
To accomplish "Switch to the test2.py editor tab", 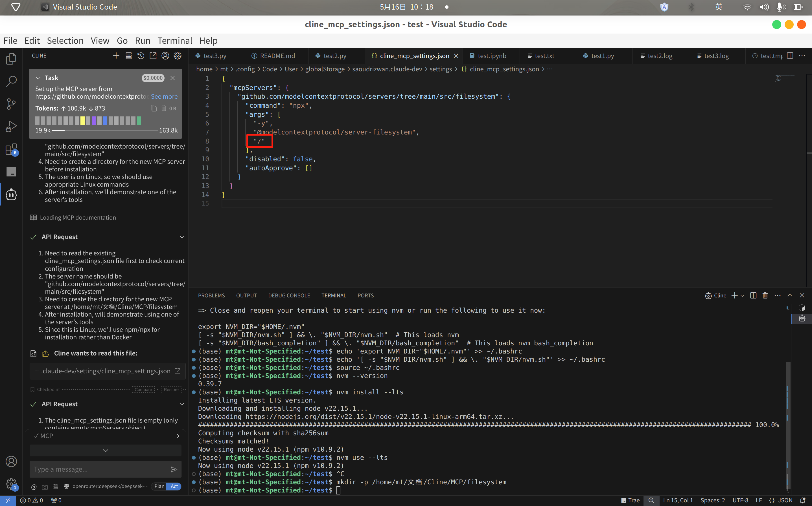I will tap(334, 56).
